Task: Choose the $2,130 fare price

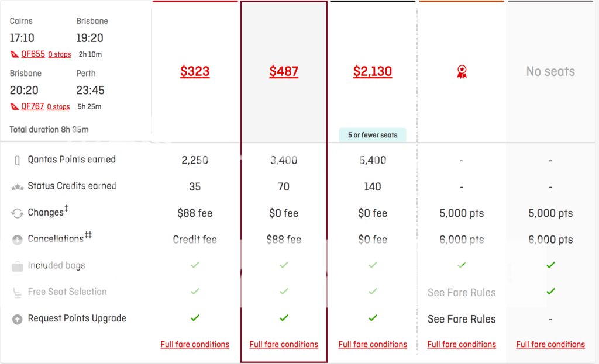Action: pos(373,72)
